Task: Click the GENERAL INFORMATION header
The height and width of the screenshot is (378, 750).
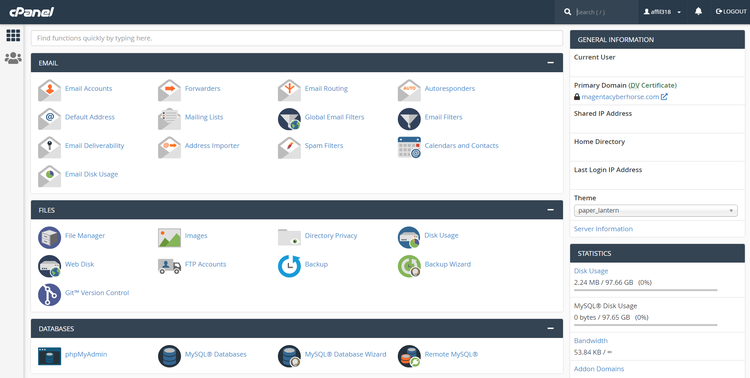Action: tap(657, 40)
